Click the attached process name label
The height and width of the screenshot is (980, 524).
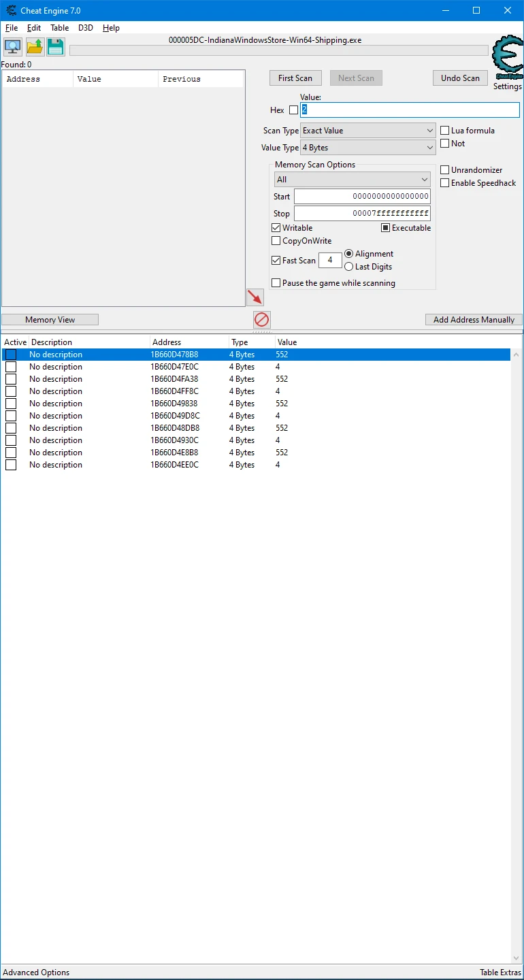(x=265, y=40)
